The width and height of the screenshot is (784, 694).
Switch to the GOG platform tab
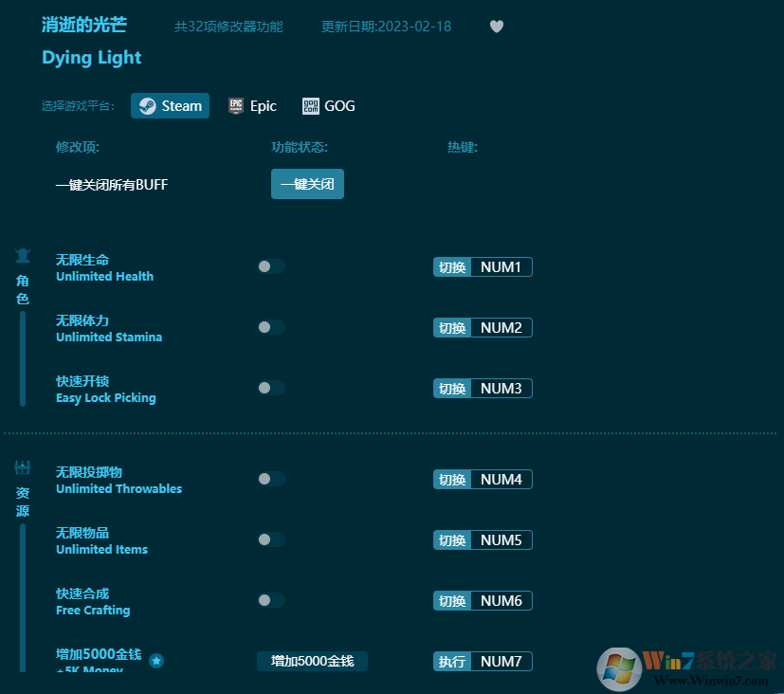(x=328, y=105)
